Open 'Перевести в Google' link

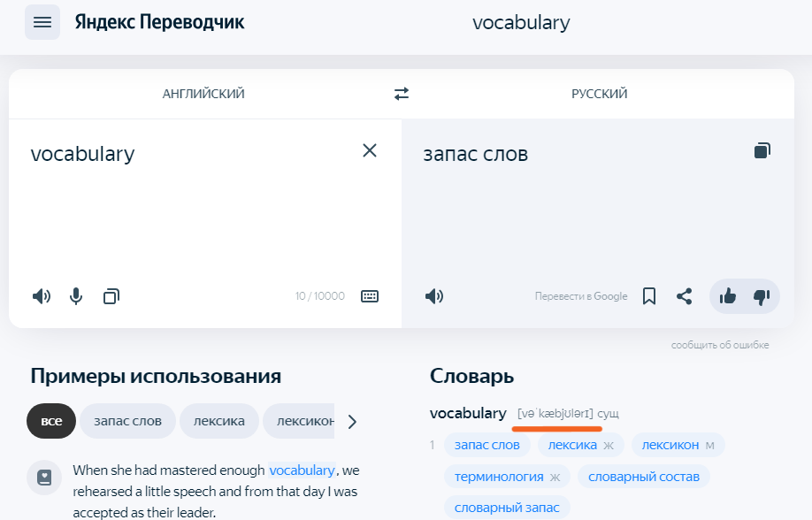point(581,296)
